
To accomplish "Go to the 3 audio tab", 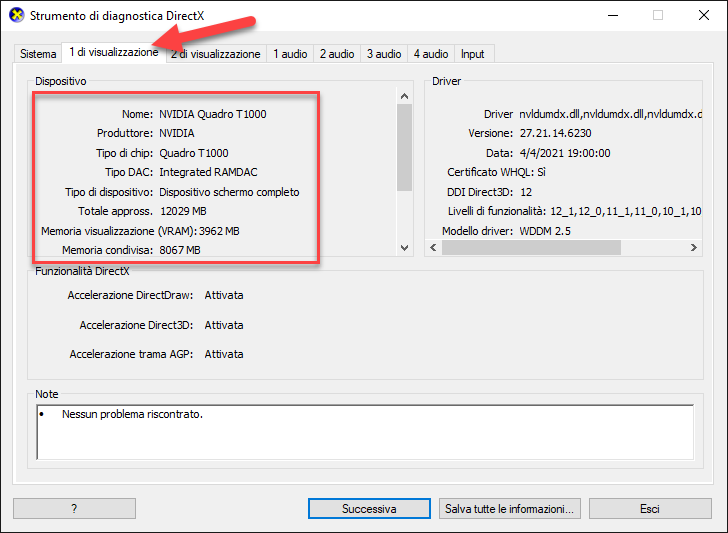I will [384, 54].
